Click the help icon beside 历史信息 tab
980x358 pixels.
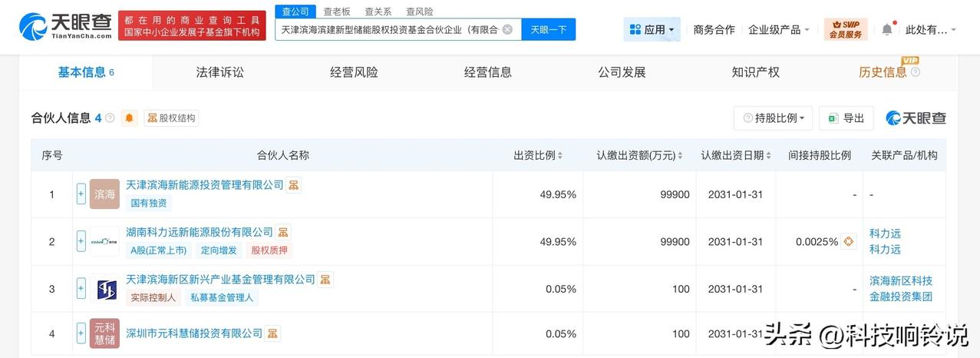pyautogui.click(x=915, y=72)
